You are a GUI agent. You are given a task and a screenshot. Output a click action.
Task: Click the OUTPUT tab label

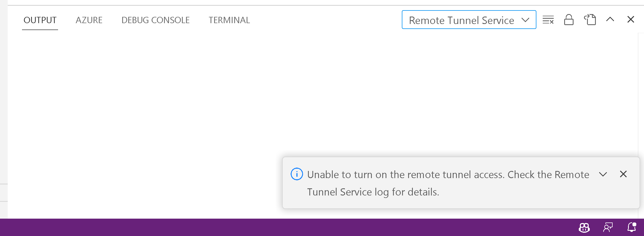pos(40,20)
